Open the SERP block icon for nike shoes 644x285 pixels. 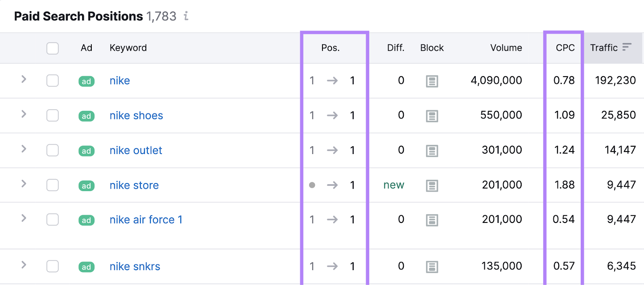[x=432, y=116]
